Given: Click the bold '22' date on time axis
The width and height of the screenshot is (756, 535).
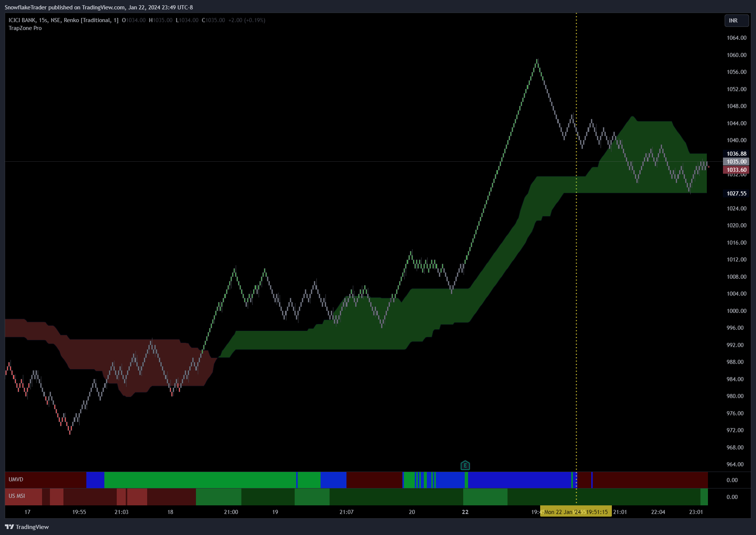Looking at the screenshot, I should point(465,512).
